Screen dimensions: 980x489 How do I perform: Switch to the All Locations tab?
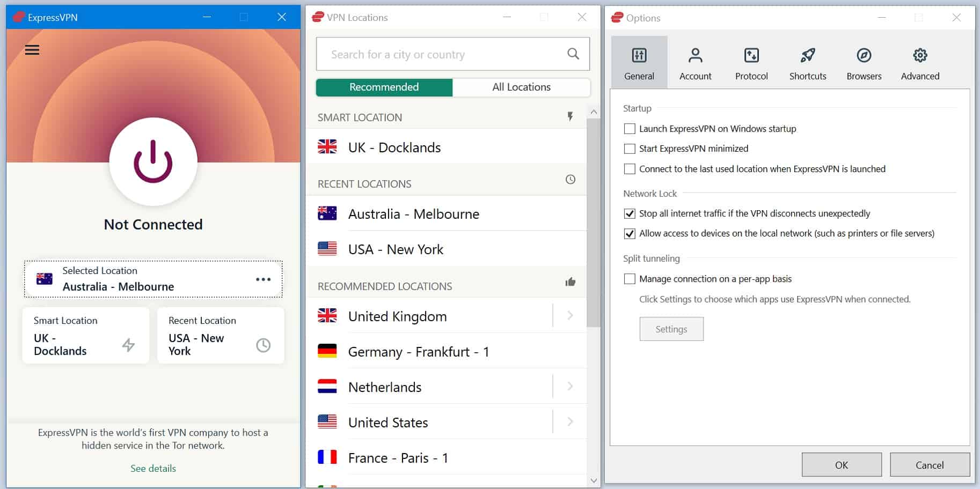(x=521, y=87)
